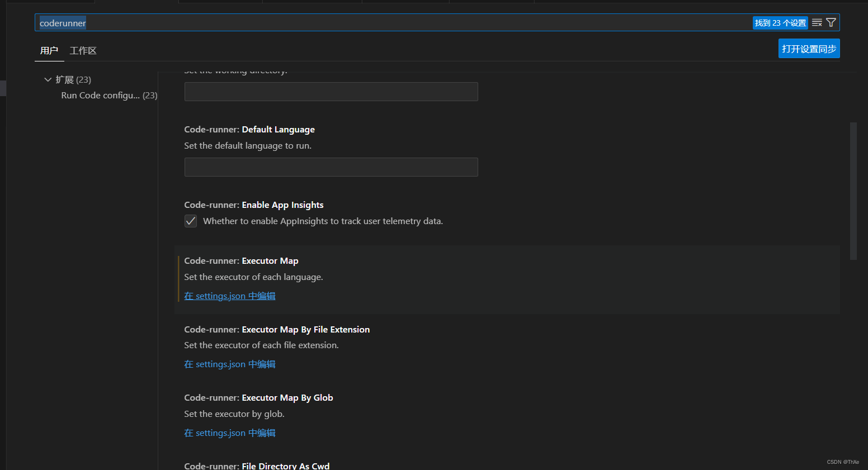Select Run Code configu... tree item
Image resolution: width=868 pixels, height=470 pixels.
109,96
